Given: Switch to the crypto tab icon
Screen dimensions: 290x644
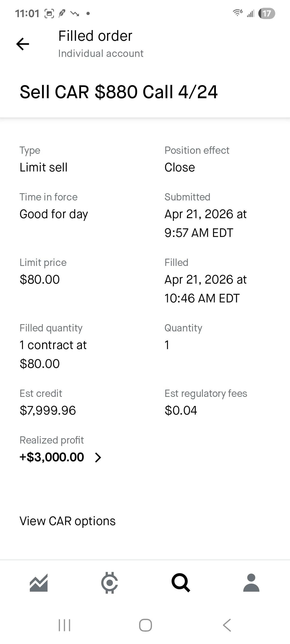Looking at the screenshot, I should 109,583.
